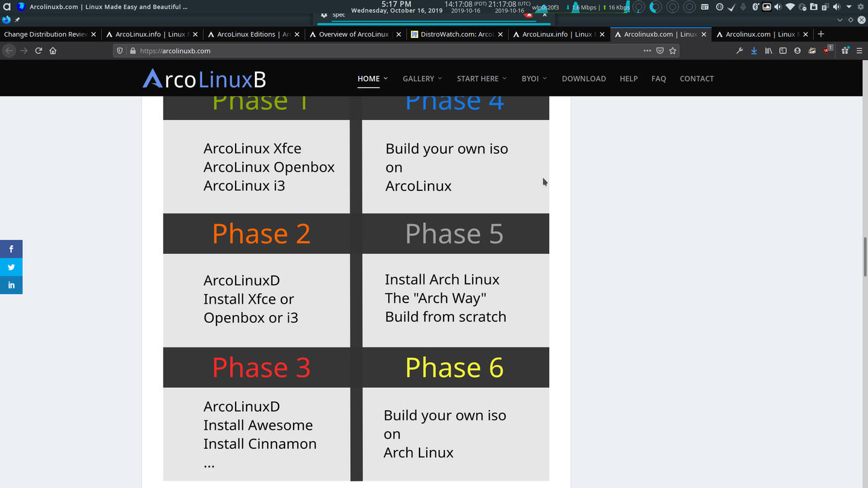Viewport: 868px width, 488px height.
Task: Open the Firefox library menu
Action: (769, 51)
